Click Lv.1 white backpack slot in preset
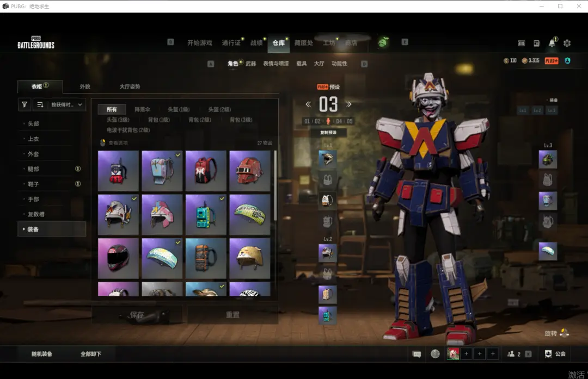 point(327,200)
